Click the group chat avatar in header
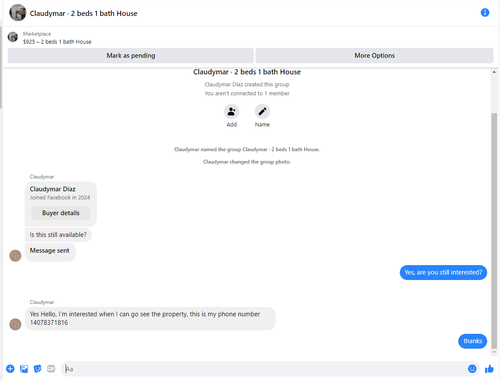 point(17,13)
